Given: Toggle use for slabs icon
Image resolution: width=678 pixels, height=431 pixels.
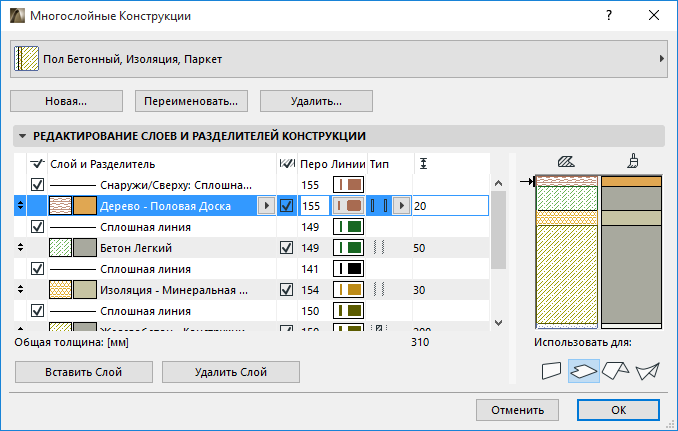Looking at the screenshot, I should [x=584, y=371].
